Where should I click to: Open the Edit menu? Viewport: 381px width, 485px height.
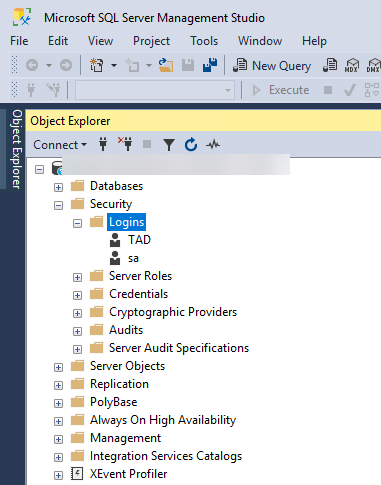58,41
